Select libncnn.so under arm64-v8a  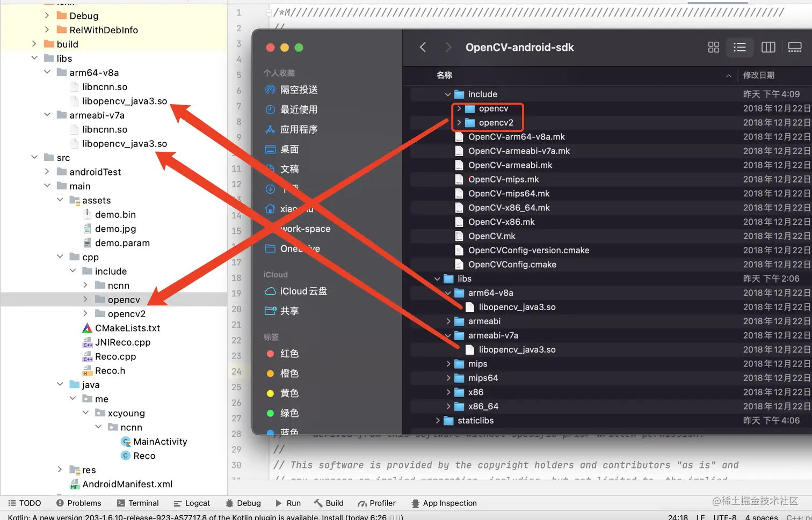[105, 87]
